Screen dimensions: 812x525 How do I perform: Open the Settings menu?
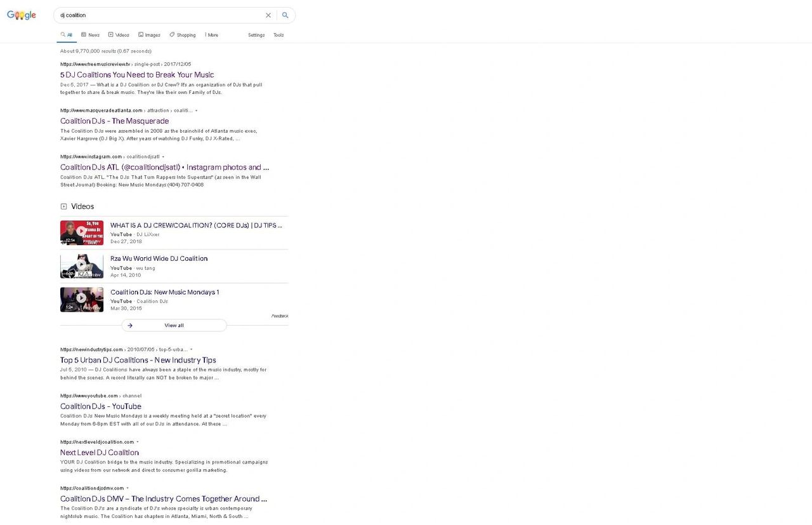pyautogui.click(x=256, y=35)
